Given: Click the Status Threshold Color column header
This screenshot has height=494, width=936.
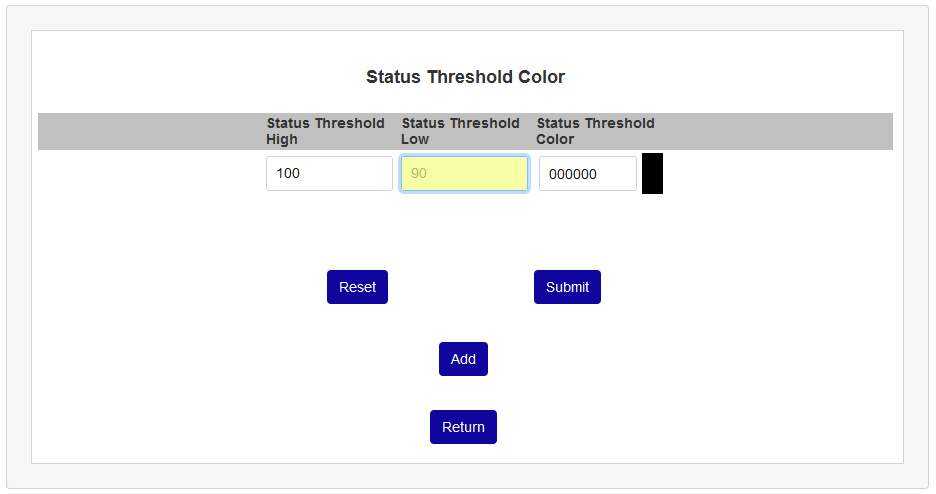Looking at the screenshot, I should 595,131.
